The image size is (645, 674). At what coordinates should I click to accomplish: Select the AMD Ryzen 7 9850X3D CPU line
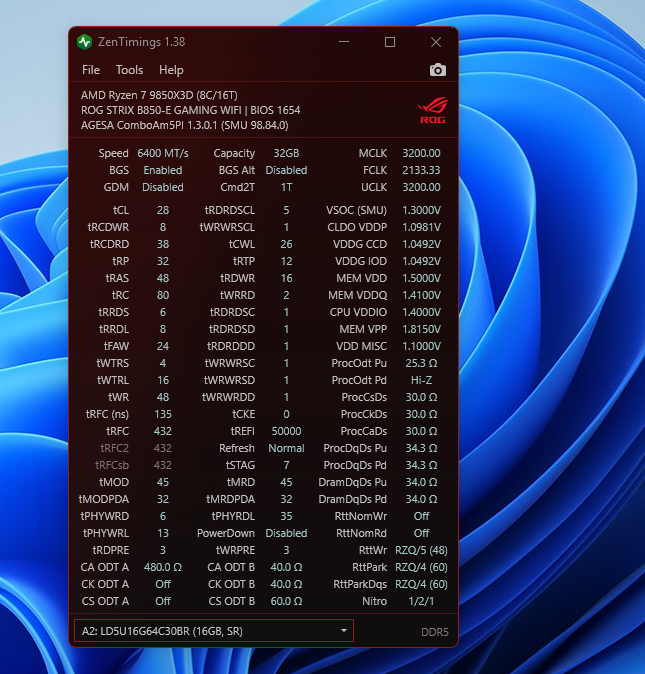click(159, 95)
